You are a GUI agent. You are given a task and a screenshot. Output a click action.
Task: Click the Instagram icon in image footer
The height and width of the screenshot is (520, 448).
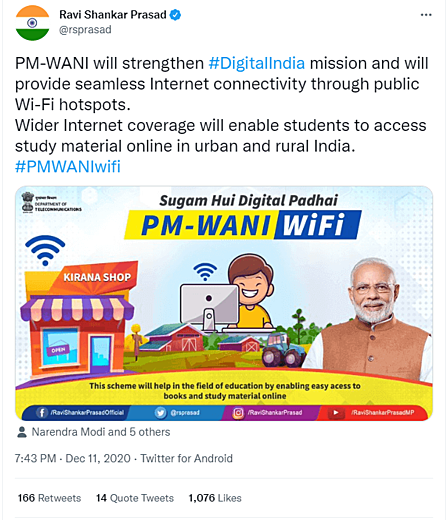(x=238, y=413)
